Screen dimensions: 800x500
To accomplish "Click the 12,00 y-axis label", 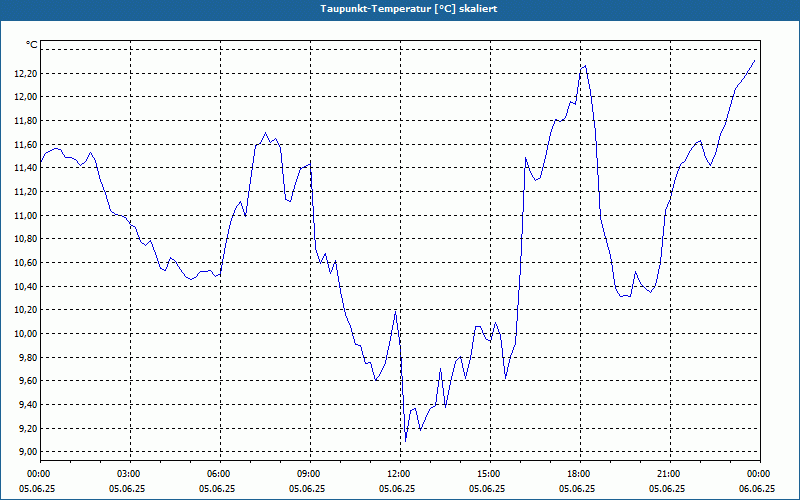I will click(27, 97).
